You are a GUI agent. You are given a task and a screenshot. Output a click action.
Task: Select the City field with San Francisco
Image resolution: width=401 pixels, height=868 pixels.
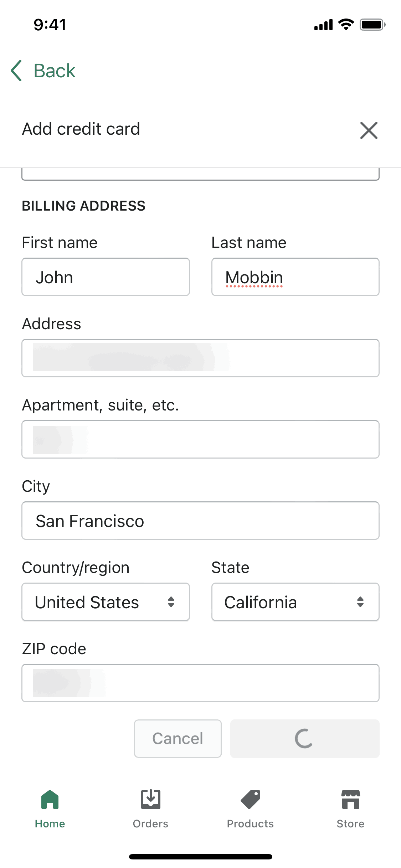click(200, 521)
